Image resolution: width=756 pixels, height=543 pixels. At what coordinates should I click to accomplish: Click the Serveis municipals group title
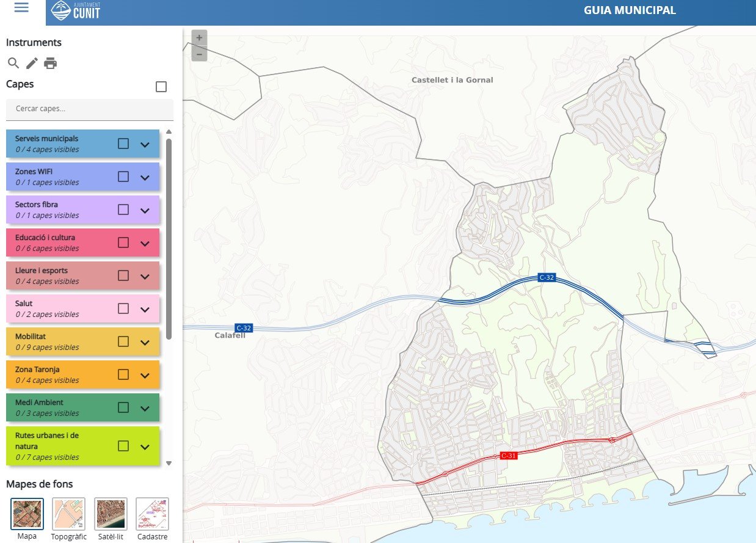[46, 139]
